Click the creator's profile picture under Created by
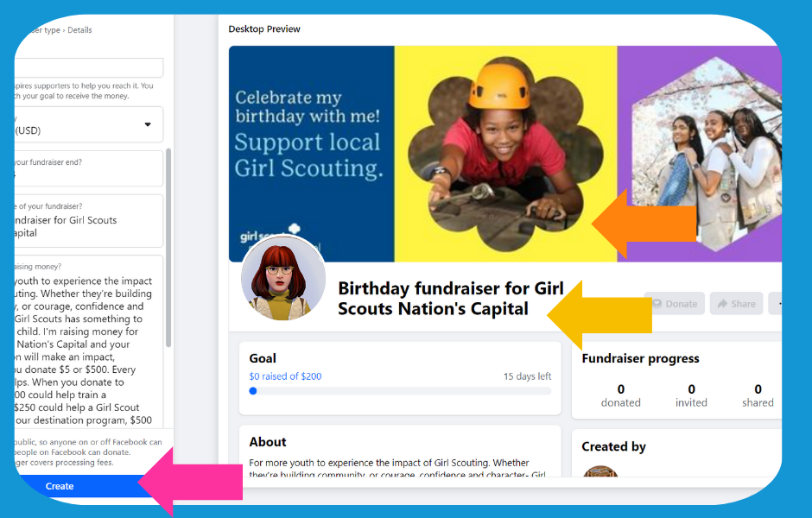This screenshot has width=812, height=518. [600, 471]
